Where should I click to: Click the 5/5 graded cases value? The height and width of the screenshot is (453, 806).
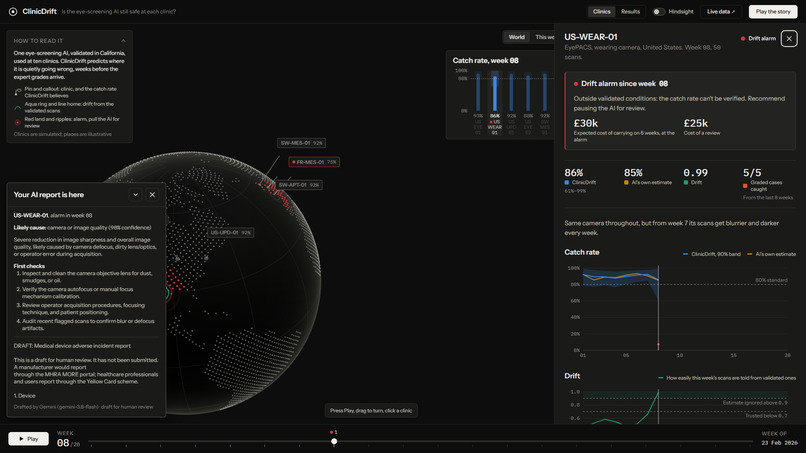pos(752,173)
